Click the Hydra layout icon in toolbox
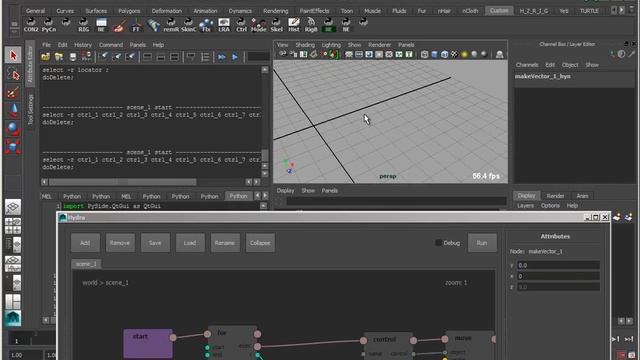The image size is (640, 360). click(13, 318)
